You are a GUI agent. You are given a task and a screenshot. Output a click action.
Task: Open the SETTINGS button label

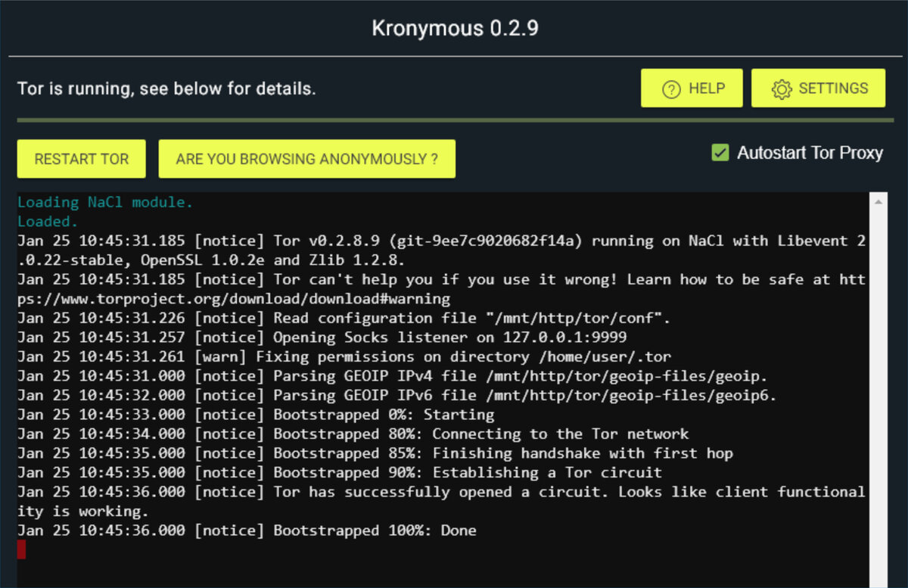click(x=833, y=89)
